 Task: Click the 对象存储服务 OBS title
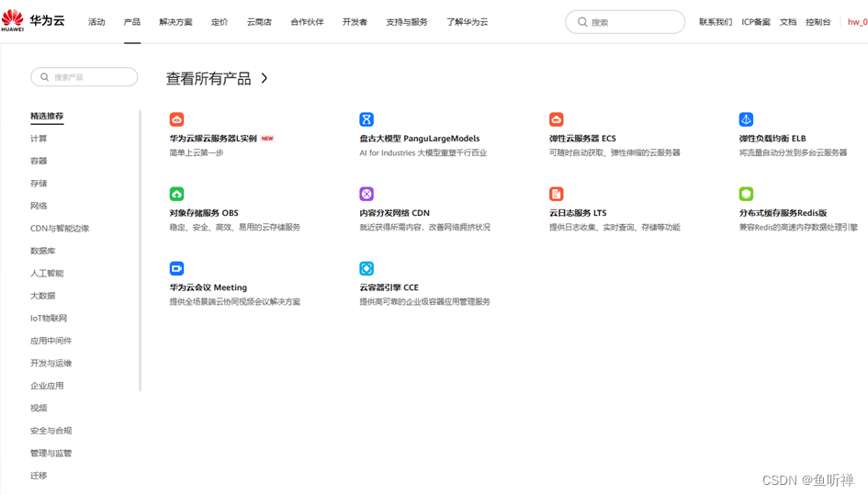pos(204,213)
